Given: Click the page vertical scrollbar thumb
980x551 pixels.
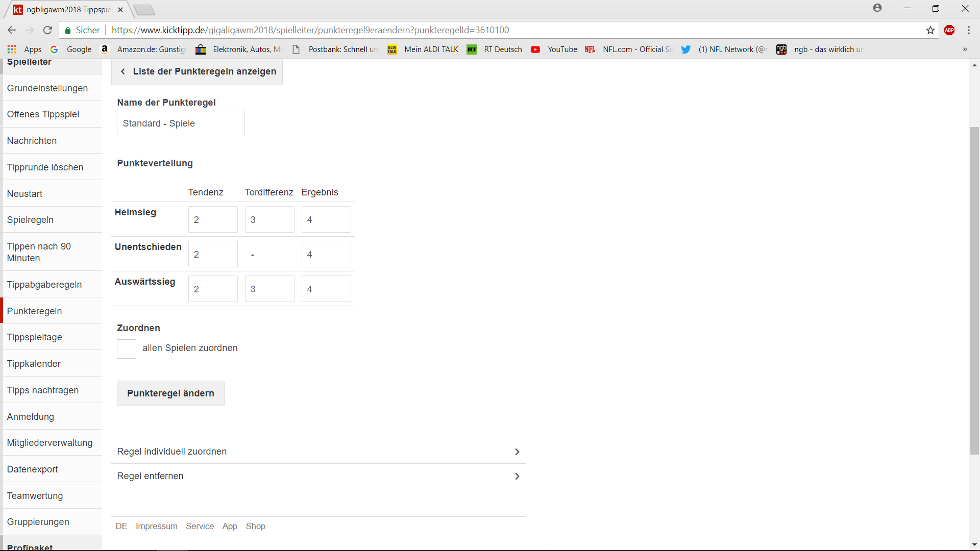Looking at the screenshot, I should click(x=974, y=291).
